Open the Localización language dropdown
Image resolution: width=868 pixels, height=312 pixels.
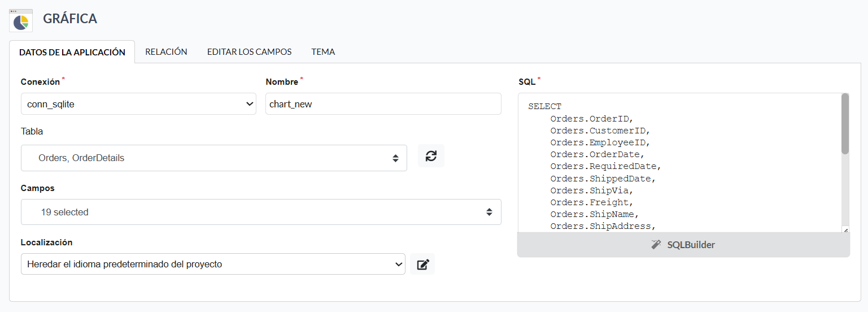click(x=213, y=264)
